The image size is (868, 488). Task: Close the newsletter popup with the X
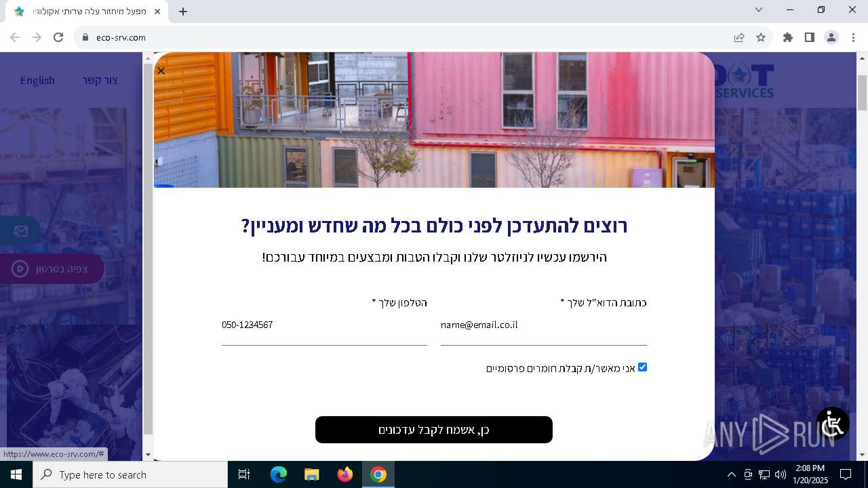pyautogui.click(x=161, y=70)
